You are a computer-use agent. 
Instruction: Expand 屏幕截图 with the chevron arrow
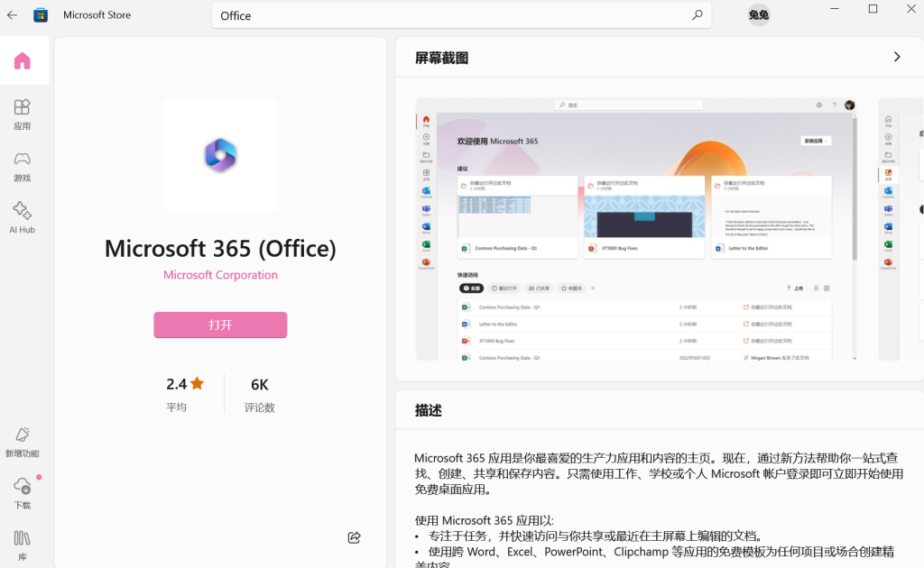[x=897, y=57]
